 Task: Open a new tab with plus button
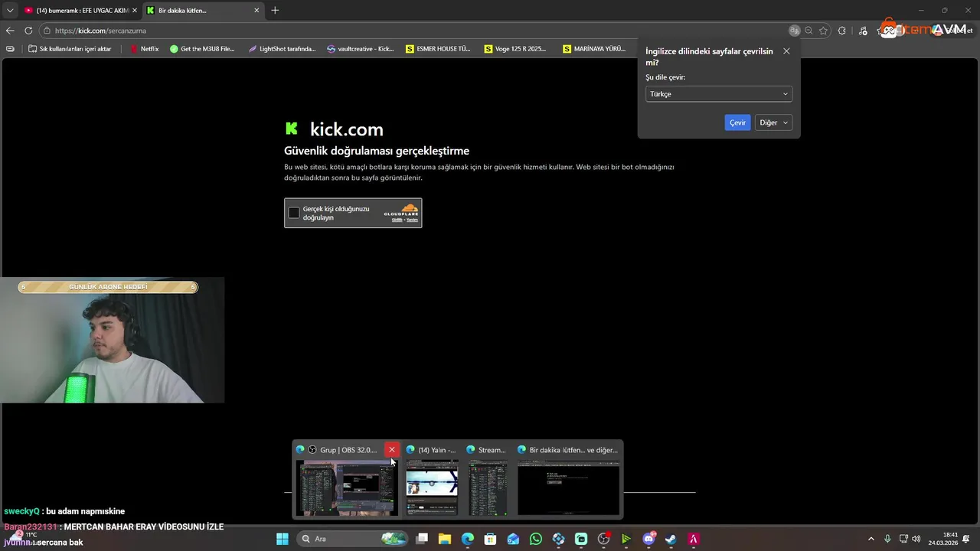coord(275,10)
